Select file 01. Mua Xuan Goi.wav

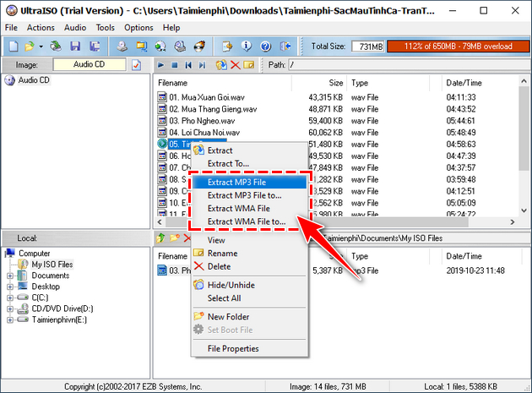[x=207, y=97]
